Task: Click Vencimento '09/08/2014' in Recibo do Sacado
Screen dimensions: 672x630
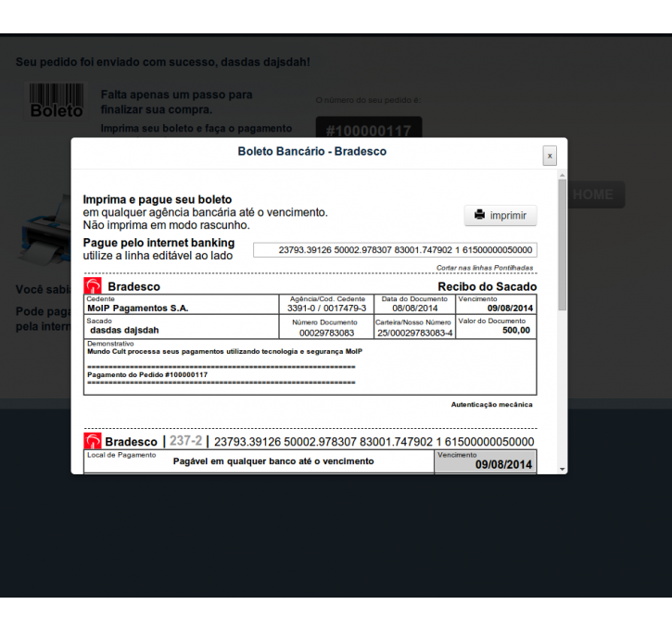Action: (510, 308)
